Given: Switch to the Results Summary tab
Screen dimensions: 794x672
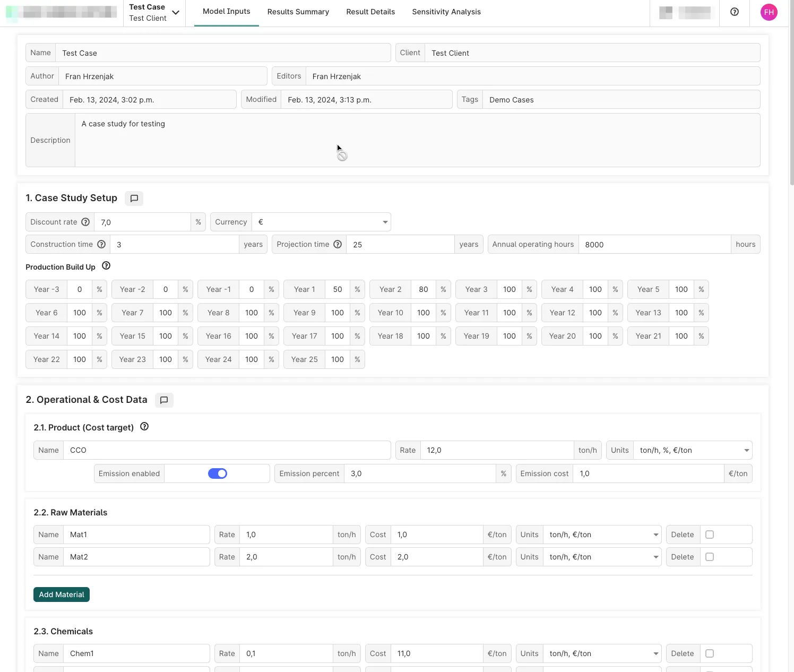Looking at the screenshot, I should click(x=298, y=12).
